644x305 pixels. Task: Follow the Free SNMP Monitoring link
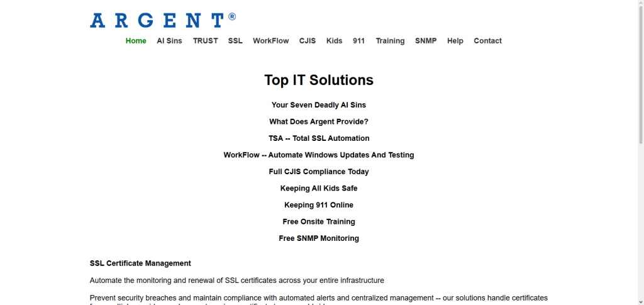coord(319,238)
